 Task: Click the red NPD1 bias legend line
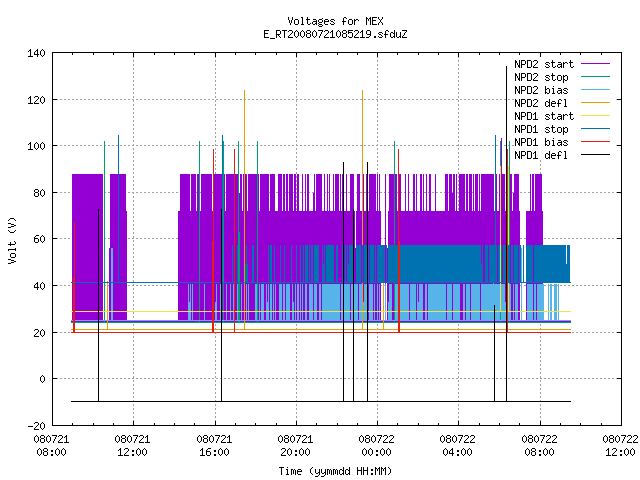coord(595,142)
